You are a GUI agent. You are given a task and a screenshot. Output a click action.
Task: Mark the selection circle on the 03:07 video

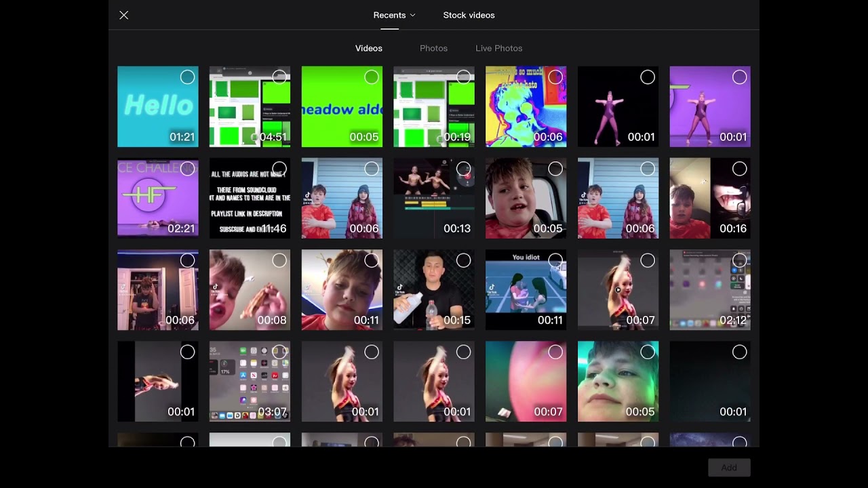pyautogui.click(x=279, y=352)
